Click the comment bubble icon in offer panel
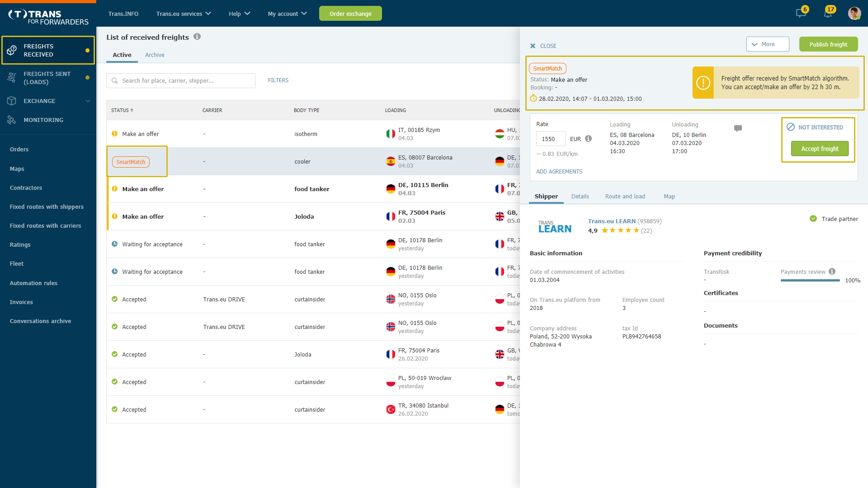 point(738,128)
